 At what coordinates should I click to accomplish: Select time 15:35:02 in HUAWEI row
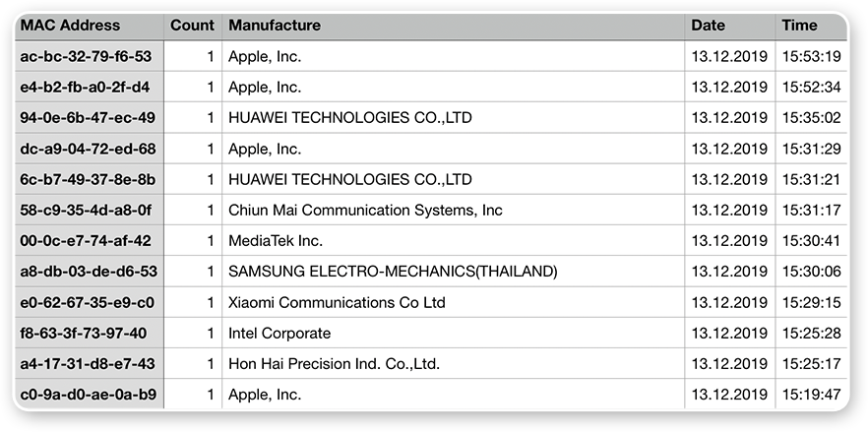click(812, 118)
